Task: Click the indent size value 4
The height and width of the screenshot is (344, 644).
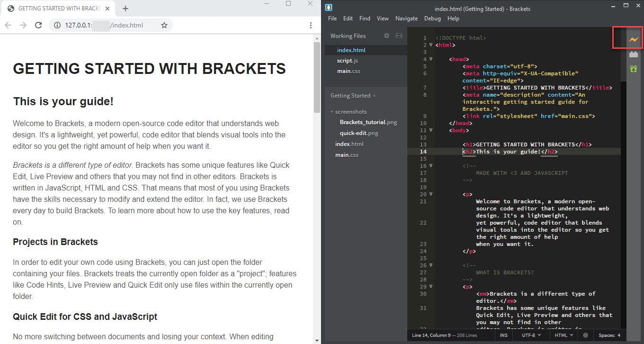Action: [x=619, y=335]
